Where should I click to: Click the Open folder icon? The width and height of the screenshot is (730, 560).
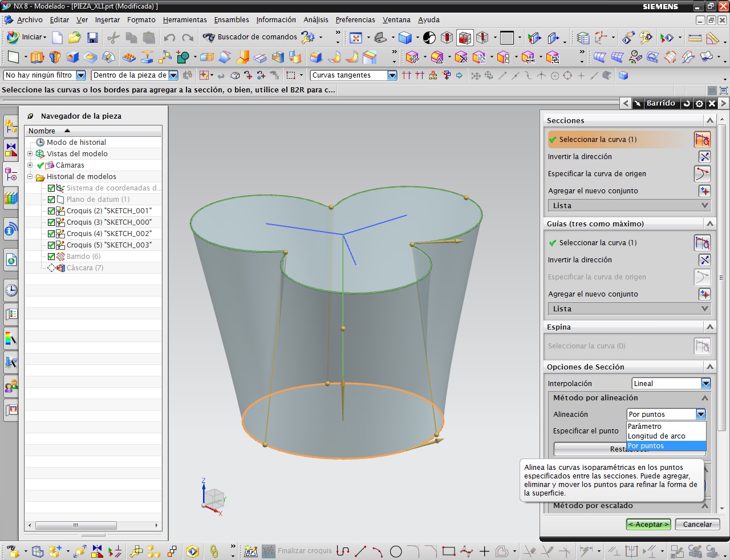(75, 38)
